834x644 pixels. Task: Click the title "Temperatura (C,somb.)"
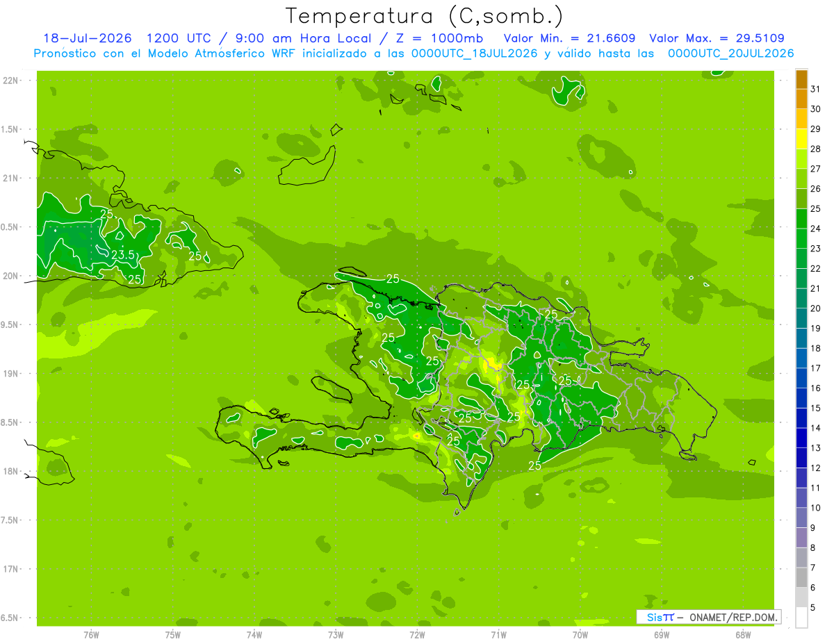tap(424, 17)
